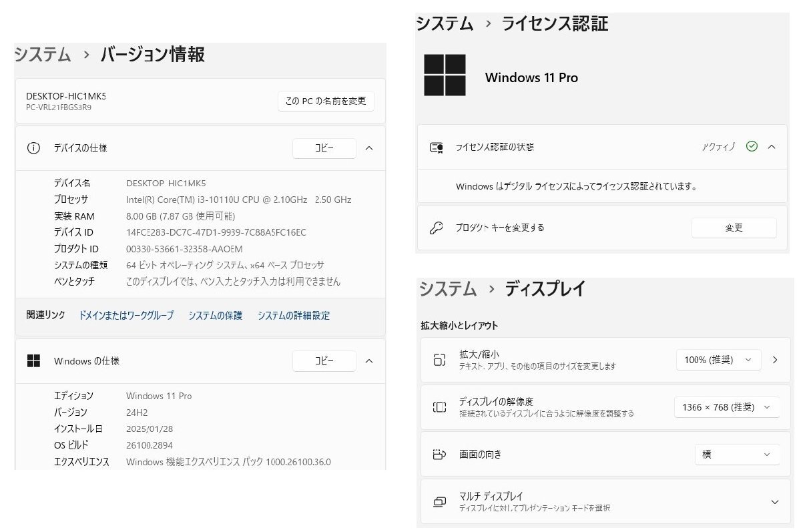This screenshot has width=801, height=532.
Task: Collapse the license activation status chevron
Action: pos(772,146)
